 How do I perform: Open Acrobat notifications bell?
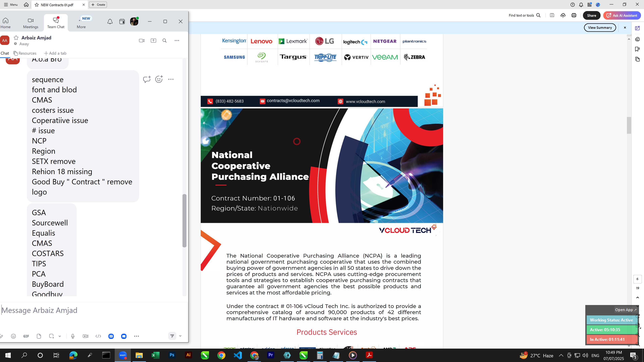[x=581, y=5]
